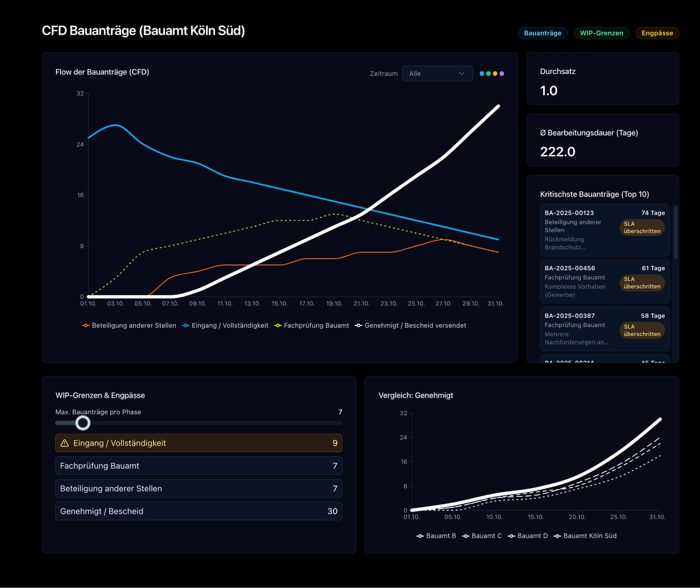Hide the Fachprüfung Bauamt legend series
The image size is (700, 588).
(x=312, y=326)
